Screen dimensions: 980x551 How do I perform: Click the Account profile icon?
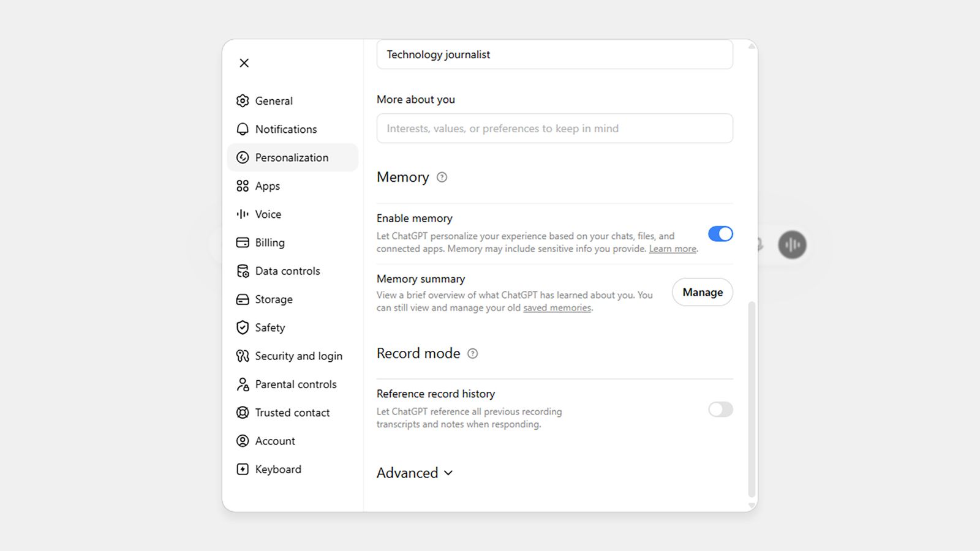pos(243,441)
